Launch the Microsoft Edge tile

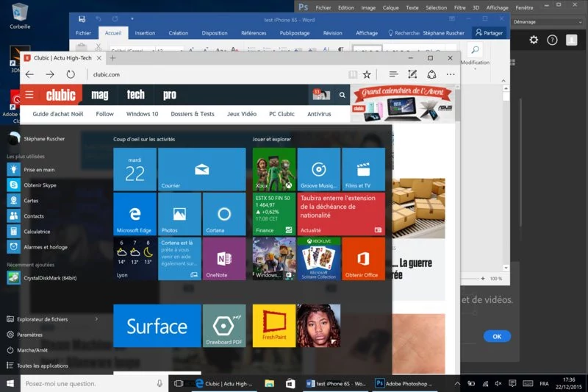(135, 214)
